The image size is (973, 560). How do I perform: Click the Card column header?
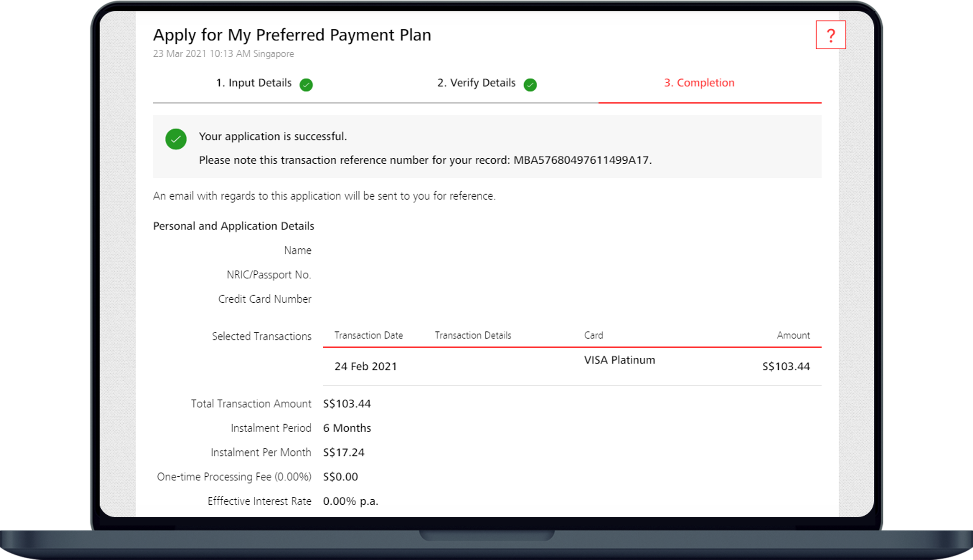[593, 336]
